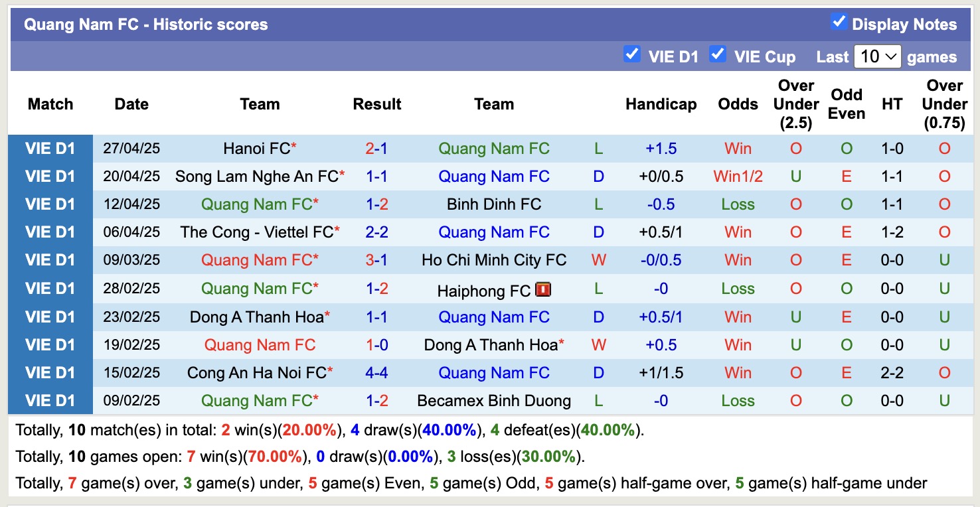Click the Handicap column header
Screen dimensions: 980x507
(x=661, y=104)
